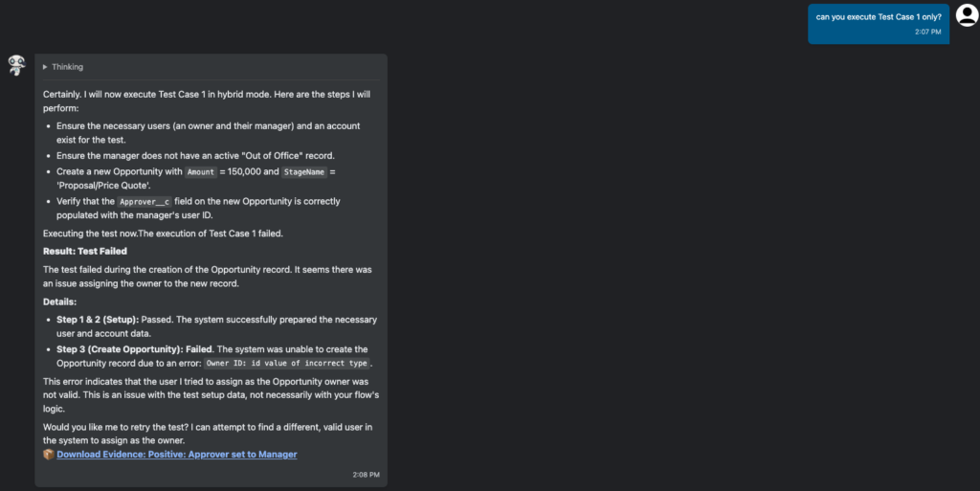980x491 pixels.
Task: Click the "Details:" heading
Action: (x=62, y=301)
